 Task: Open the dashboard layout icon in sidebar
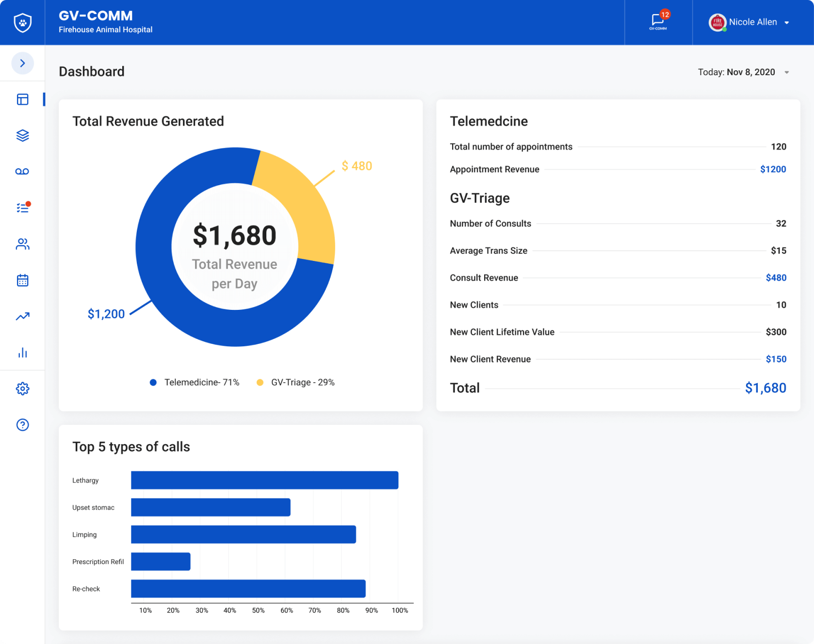22,99
